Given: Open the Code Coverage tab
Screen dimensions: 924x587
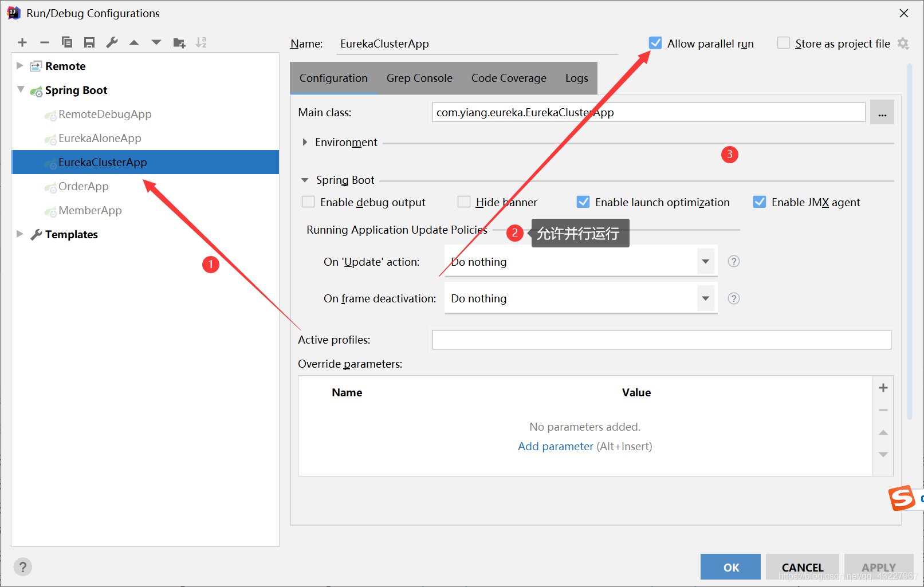Looking at the screenshot, I should click(509, 78).
